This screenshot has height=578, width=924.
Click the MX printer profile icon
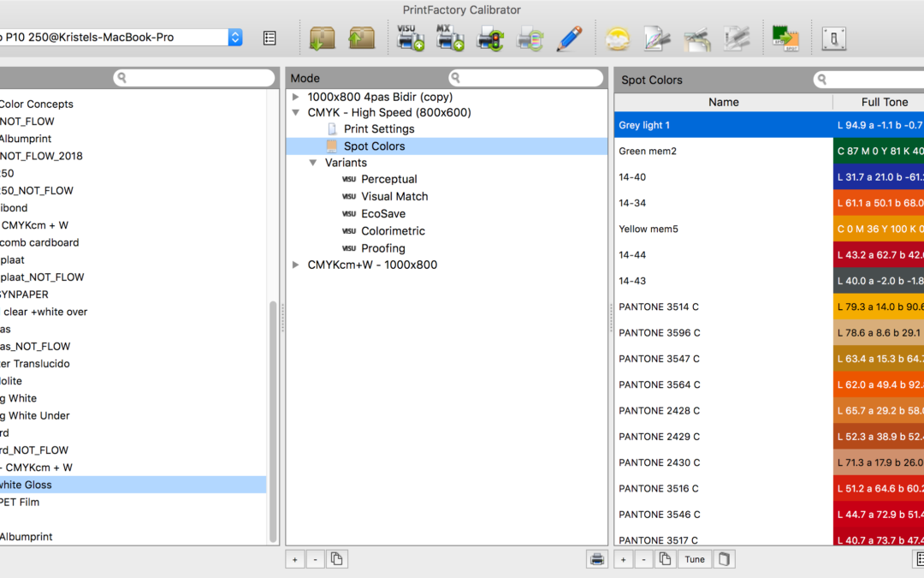449,38
